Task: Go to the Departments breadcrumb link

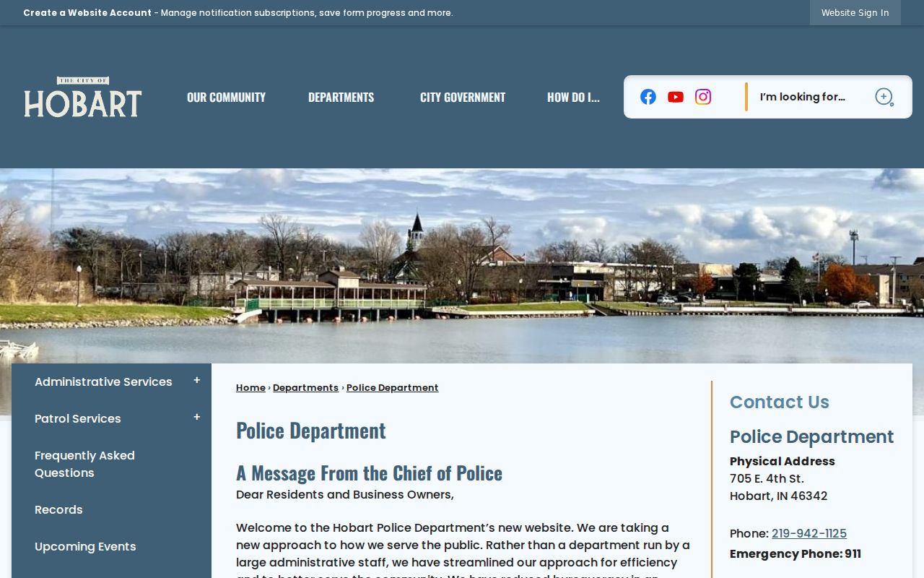Action: (305, 388)
